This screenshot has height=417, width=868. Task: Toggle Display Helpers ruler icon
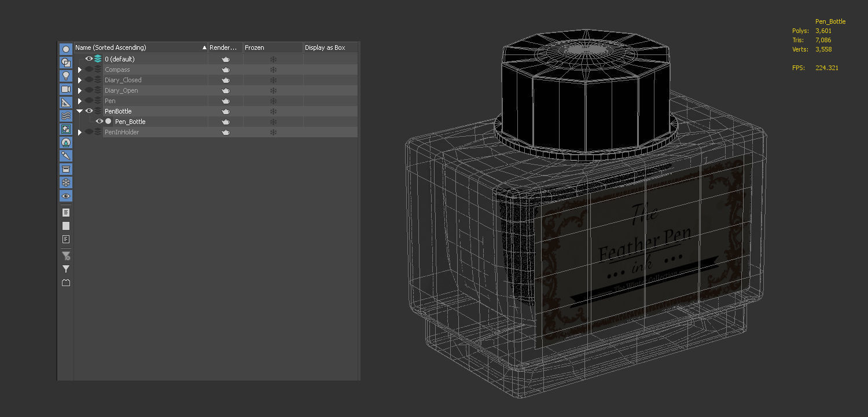pyautogui.click(x=66, y=103)
